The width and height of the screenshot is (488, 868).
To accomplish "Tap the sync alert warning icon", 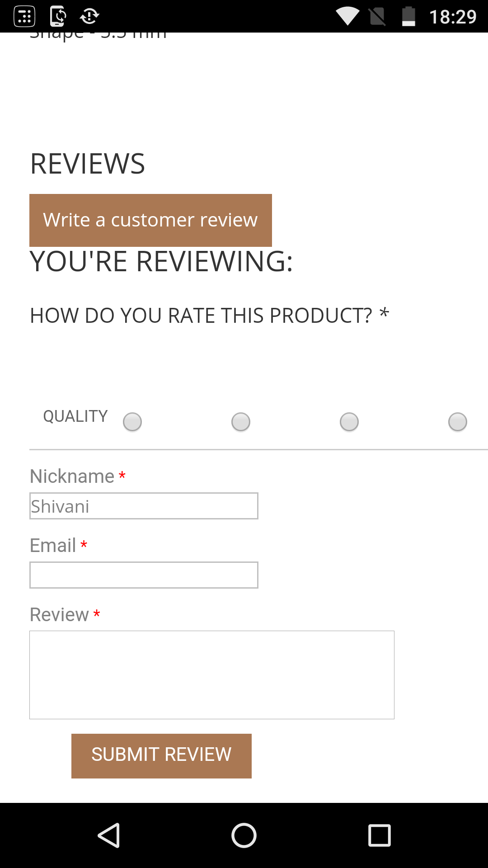I will tap(89, 17).
